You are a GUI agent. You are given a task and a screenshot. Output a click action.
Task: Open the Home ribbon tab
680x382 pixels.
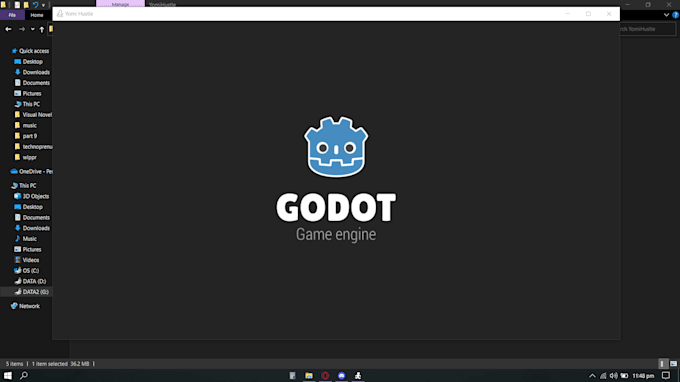pos(37,15)
